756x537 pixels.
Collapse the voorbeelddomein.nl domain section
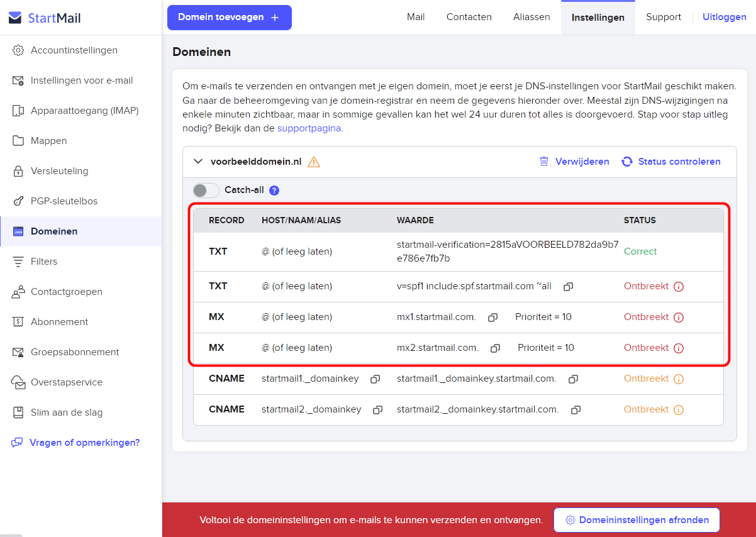[199, 162]
